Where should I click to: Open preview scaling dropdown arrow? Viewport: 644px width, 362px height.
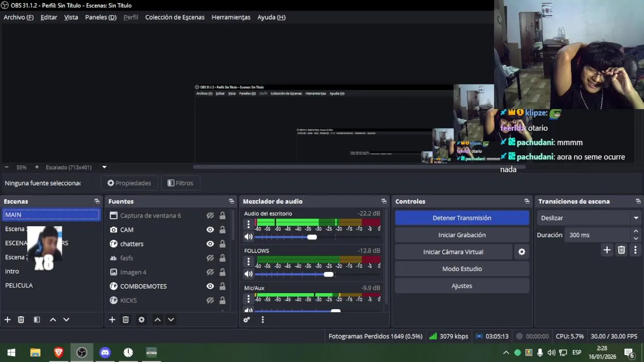[x=104, y=167]
